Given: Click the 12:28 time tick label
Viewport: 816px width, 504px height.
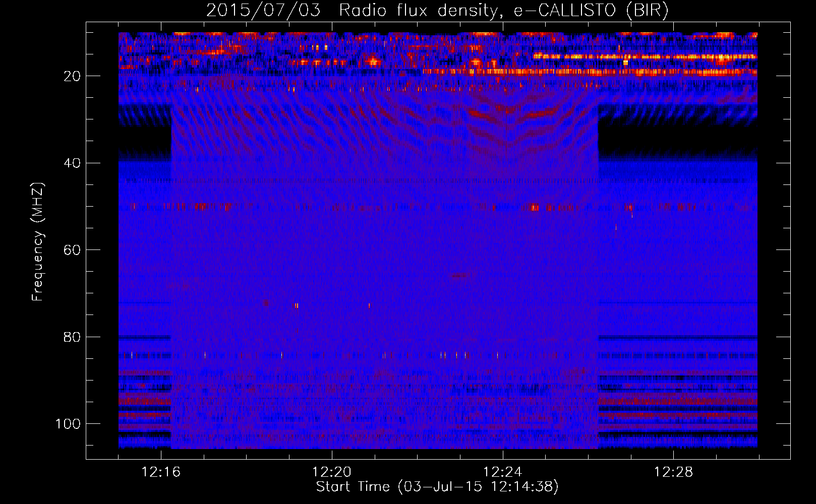Looking at the screenshot, I should 674,472.
